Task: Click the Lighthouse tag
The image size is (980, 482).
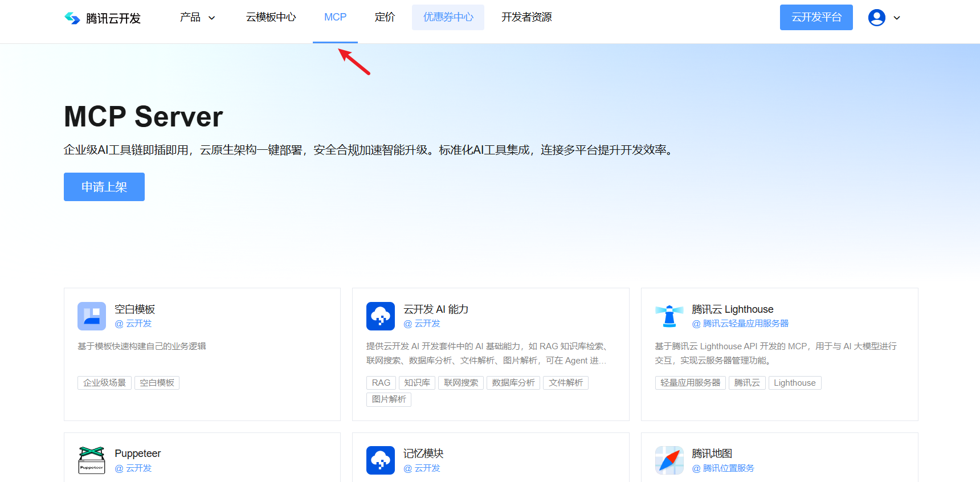Action: click(795, 383)
